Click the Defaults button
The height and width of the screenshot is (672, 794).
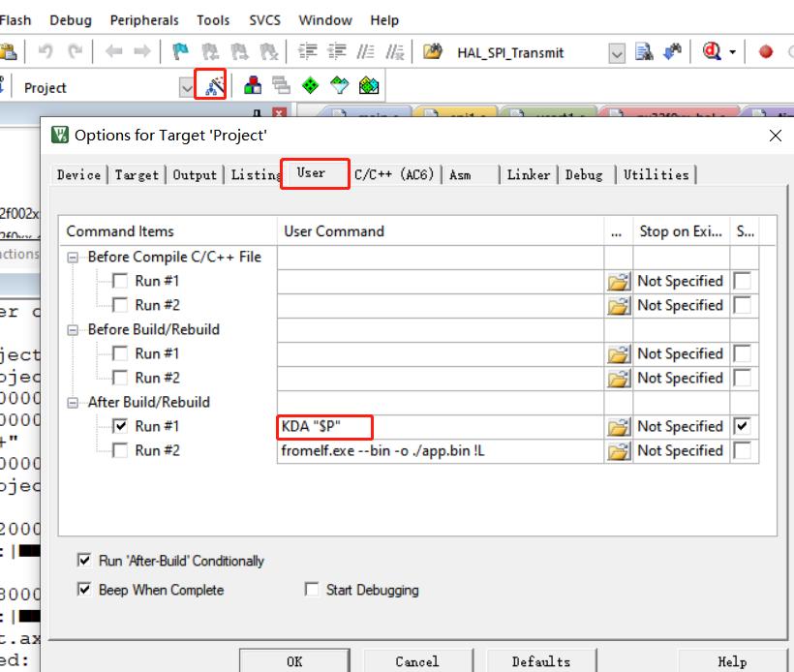tap(540, 661)
